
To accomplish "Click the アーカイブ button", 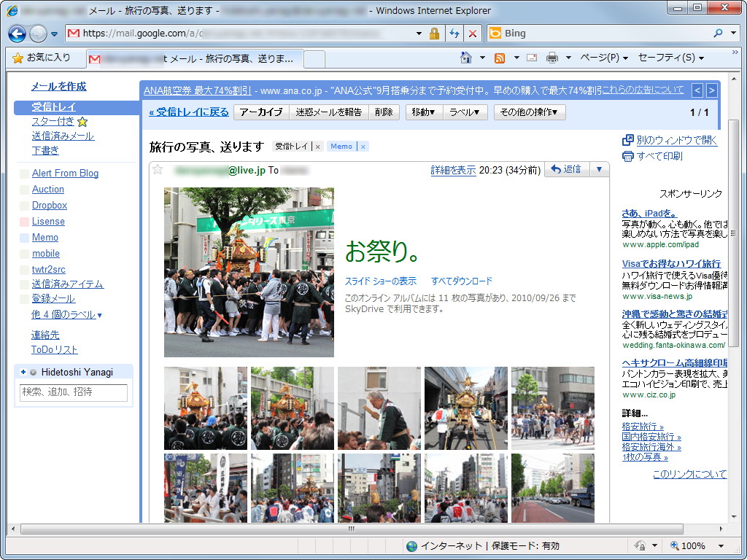I will point(262,112).
